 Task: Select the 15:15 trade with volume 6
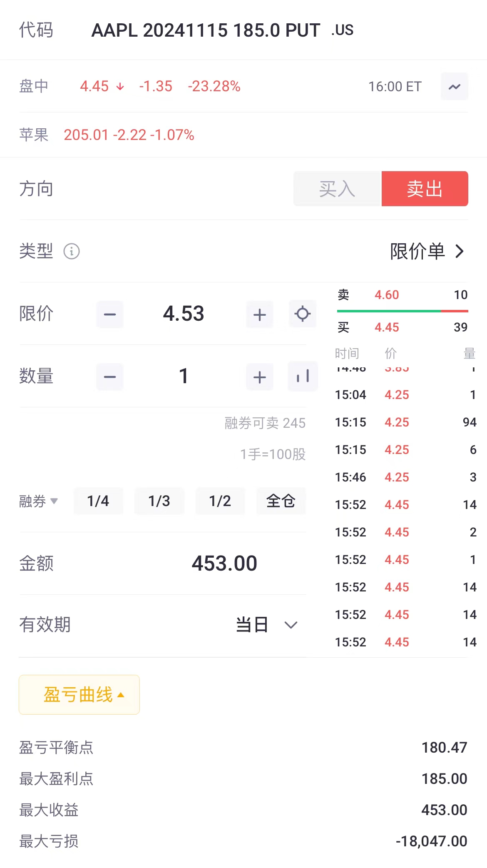(x=406, y=450)
